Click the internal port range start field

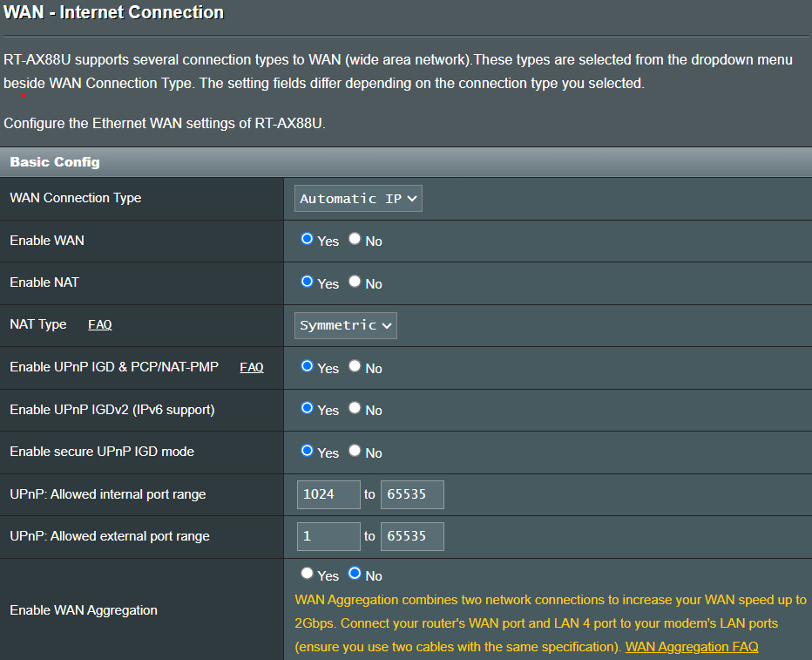[328, 494]
